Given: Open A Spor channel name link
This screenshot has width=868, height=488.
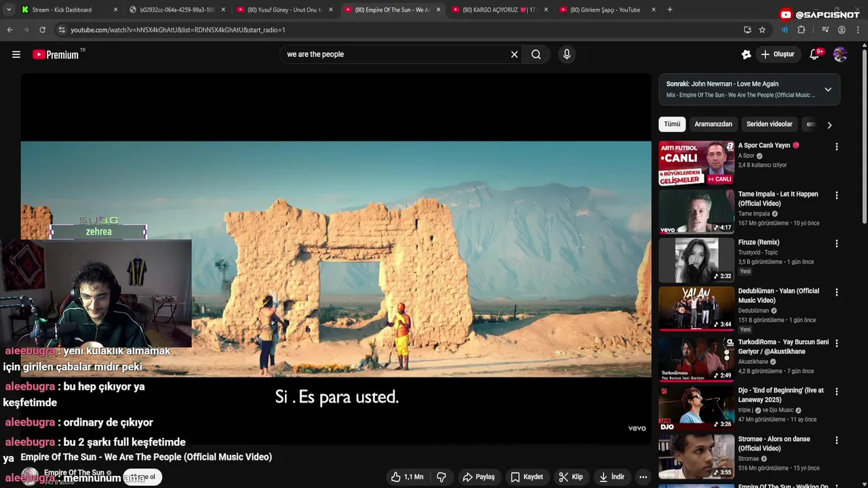Looking at the screenshot, I should pos(746,156).
